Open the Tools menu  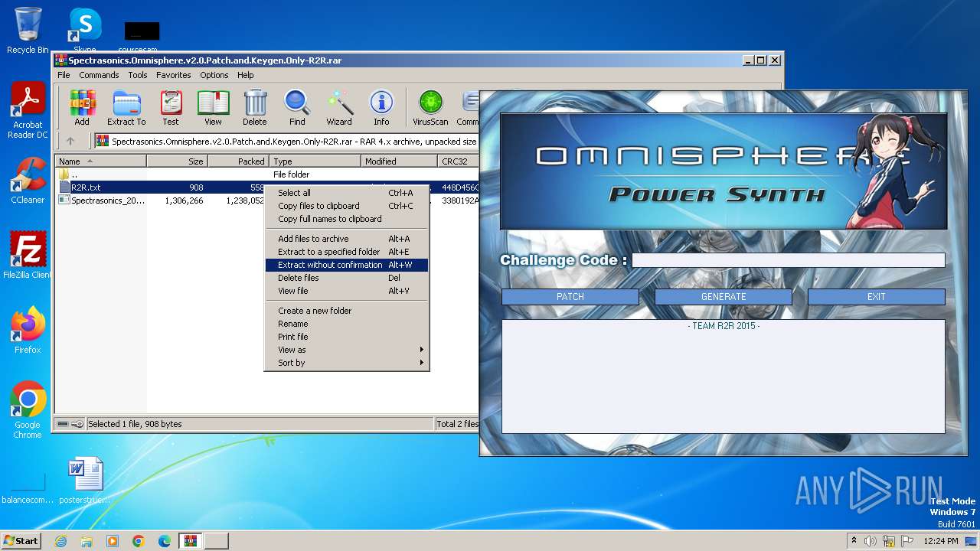tap(138, 75)
